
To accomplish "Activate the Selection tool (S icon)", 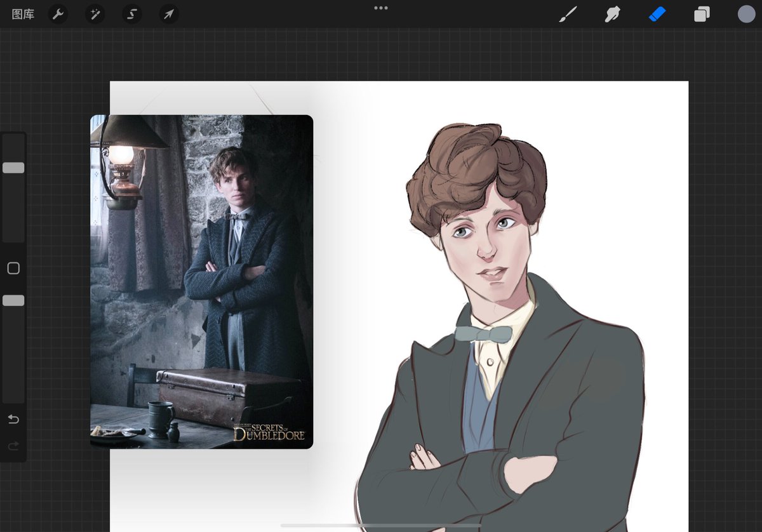I will [x=132, y=14].
